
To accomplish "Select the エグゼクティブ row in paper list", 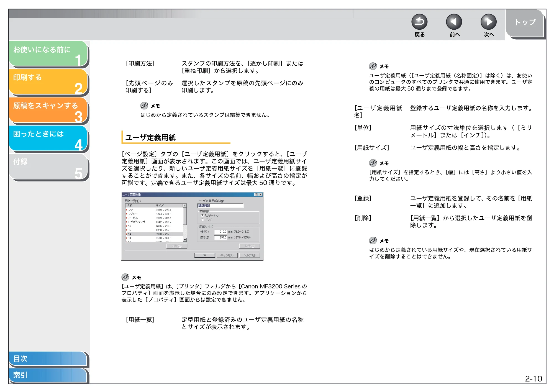I will pyautogui.click(x=154, y=222).
